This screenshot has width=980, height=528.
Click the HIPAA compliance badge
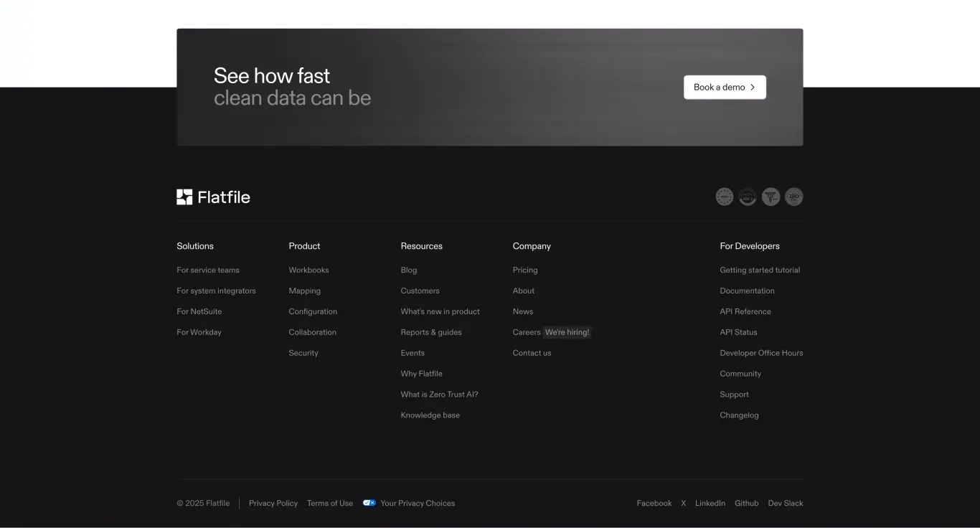771,197
